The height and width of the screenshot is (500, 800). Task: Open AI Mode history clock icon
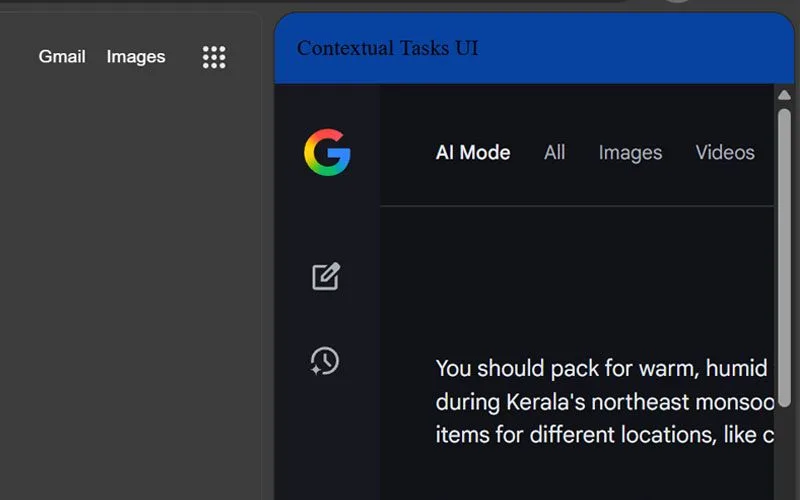tap(325, 361)
